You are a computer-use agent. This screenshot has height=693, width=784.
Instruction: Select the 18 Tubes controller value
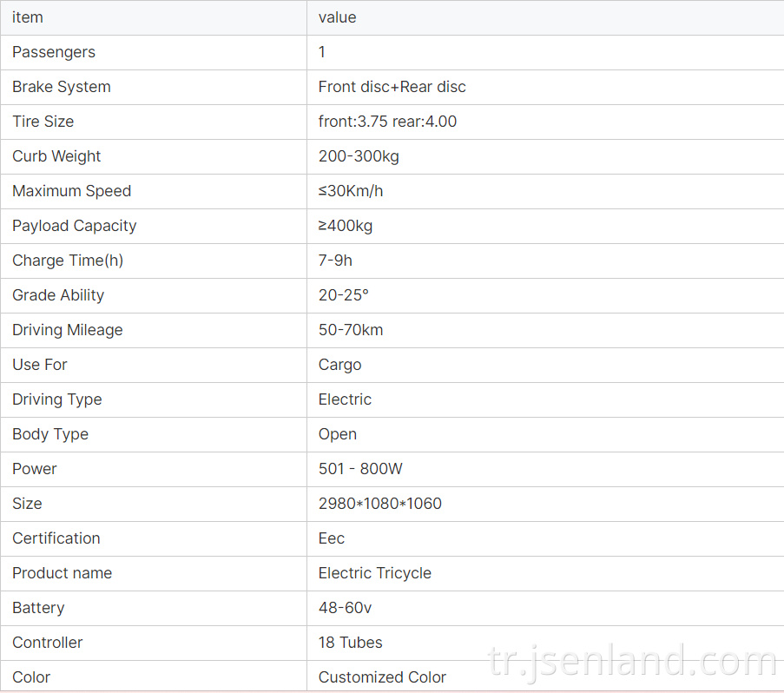pyautogui.click(x=351, y=643)
